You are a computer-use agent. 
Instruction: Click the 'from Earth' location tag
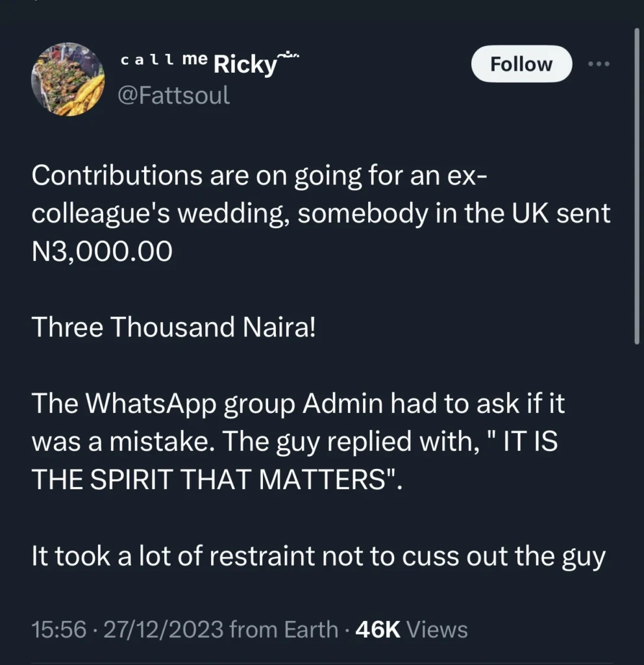282,629
